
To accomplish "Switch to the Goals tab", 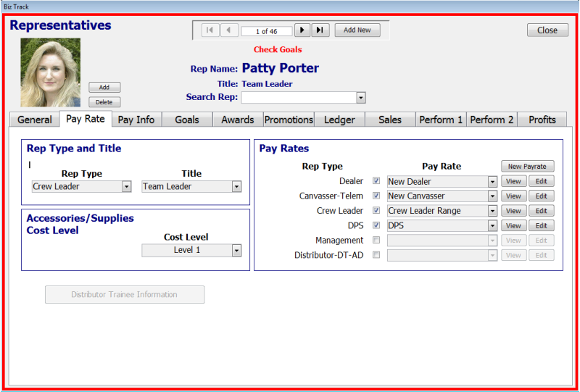I will pyautogui.click(x=187, y=120).
